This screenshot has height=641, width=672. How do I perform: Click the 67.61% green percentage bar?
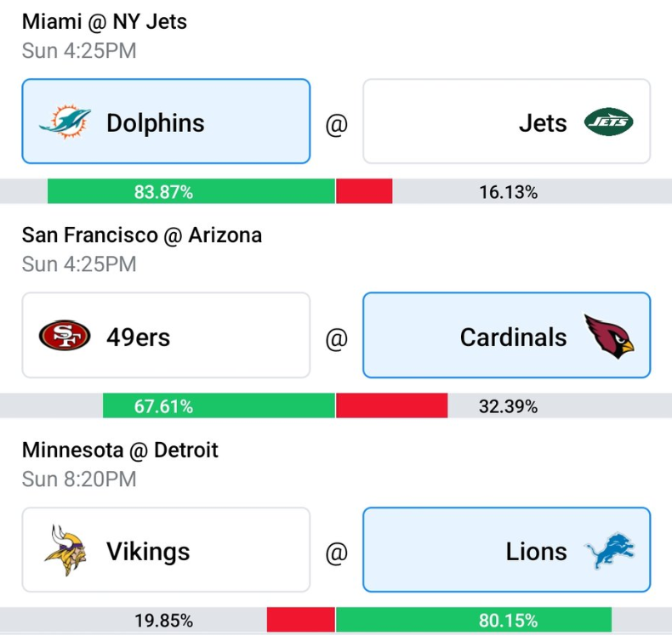point(219,406)
